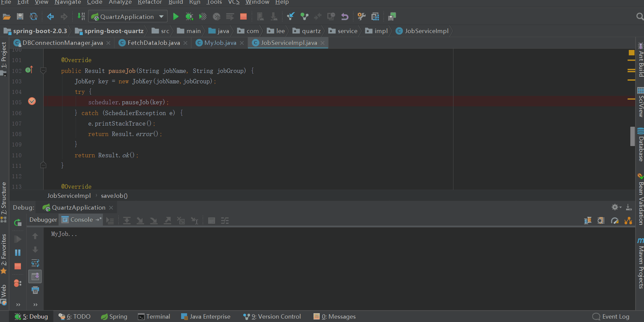Viewport: 644px width, 322px height.
Task: Rerun QuartzApplication in Debug panel
Action: pos(18,222)
